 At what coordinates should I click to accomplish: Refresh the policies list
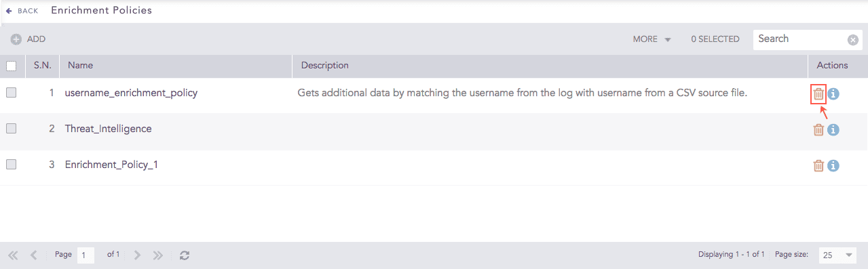click(185, 255)
